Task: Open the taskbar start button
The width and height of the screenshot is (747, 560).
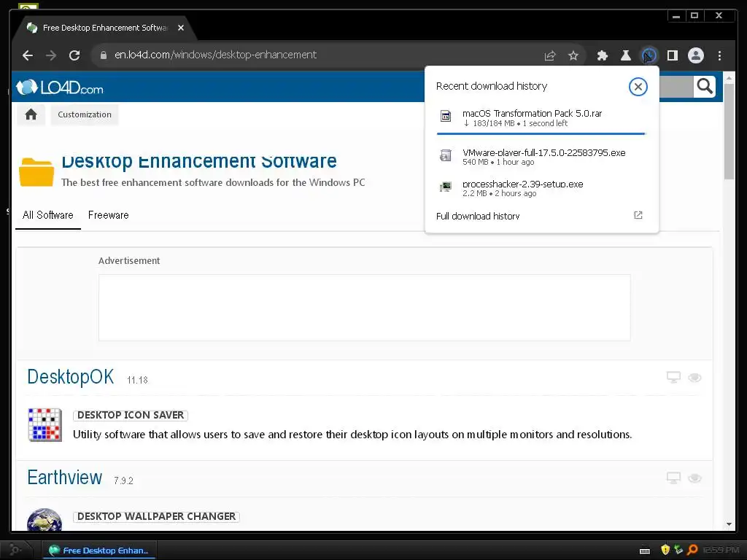Action: [x=16, y=551]
